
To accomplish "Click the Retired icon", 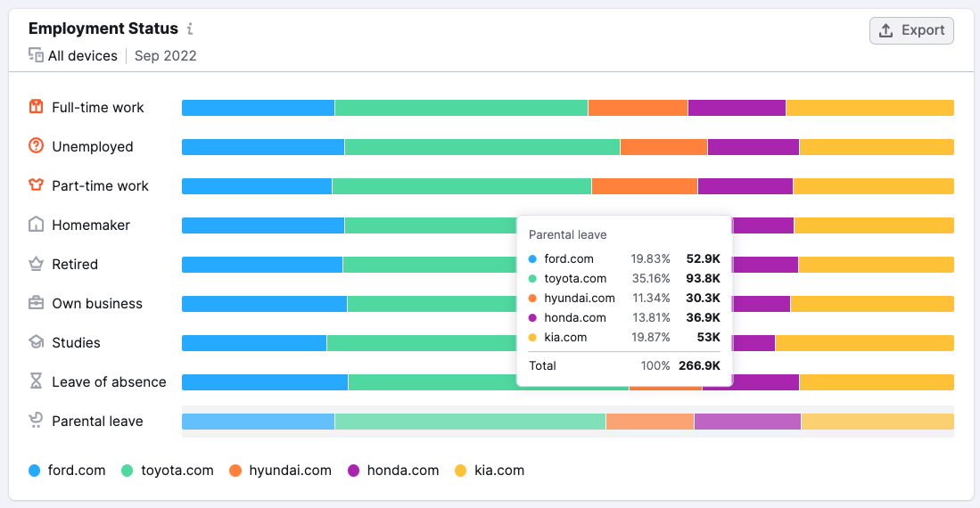I will tap(37, 264).
